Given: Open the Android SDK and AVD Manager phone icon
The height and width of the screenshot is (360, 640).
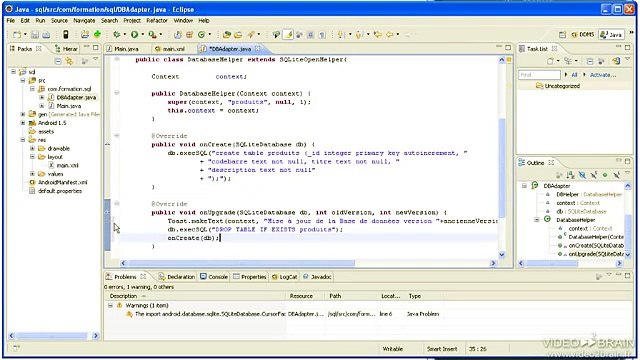Looking at the screenshot, I should 65,35.
